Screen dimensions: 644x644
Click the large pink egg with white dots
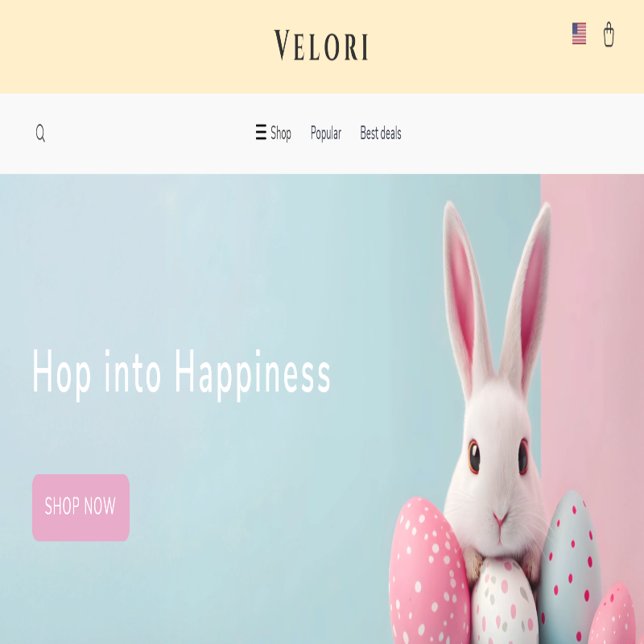pyautogui.click(x=428, y=572)
